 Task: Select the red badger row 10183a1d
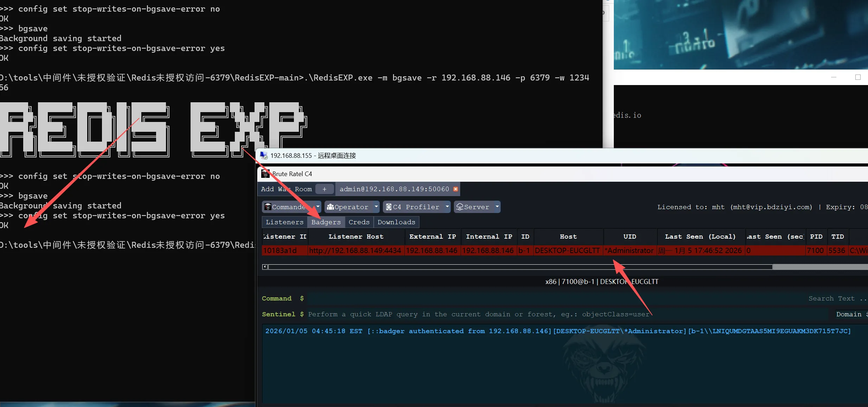point(280,251)
